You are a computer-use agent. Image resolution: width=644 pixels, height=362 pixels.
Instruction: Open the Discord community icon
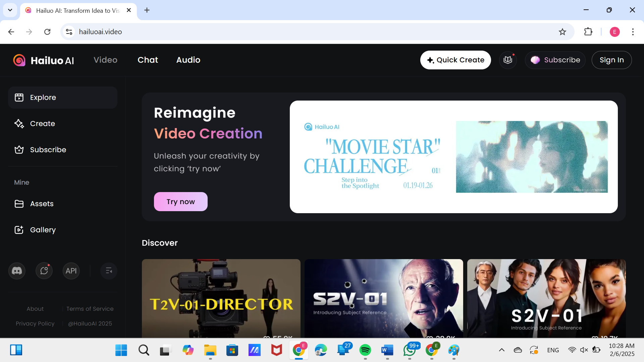pos(17,271)
